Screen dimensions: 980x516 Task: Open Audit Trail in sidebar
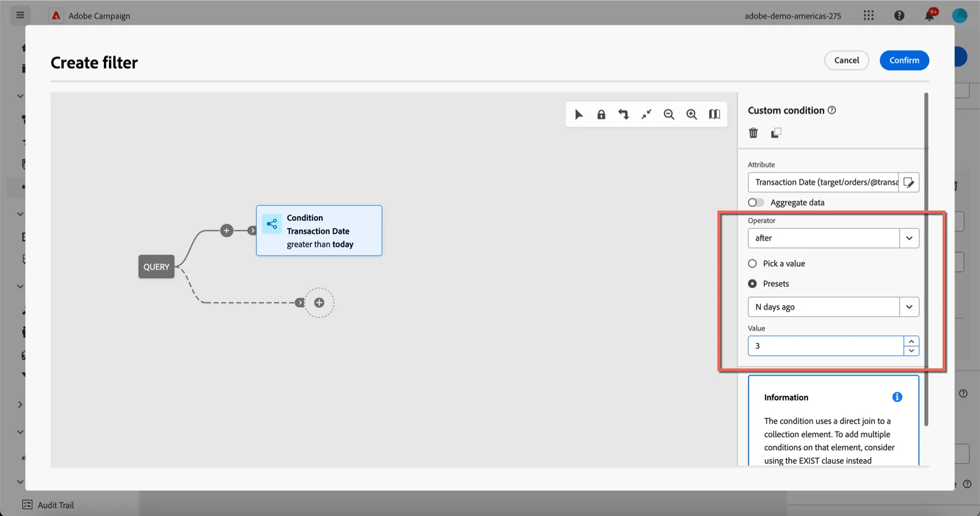[x=56, y=505]
